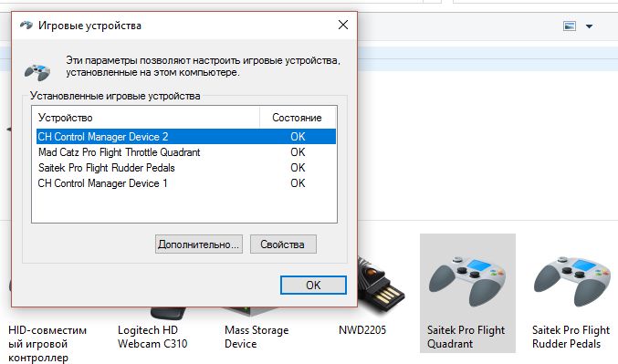Click the Состояние column header
The height and width of the screenshot is (364, 618).
298,118
